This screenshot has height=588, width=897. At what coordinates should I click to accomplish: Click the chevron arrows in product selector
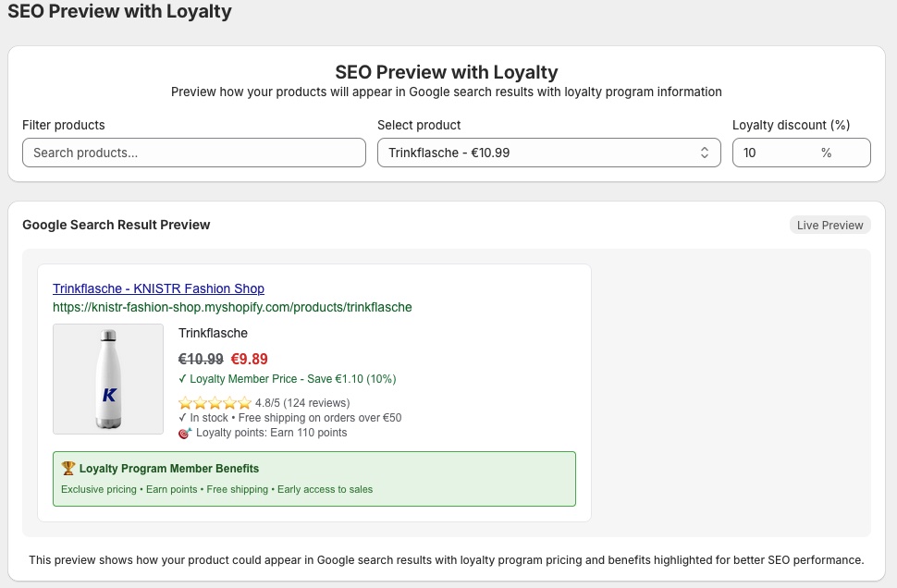tap(704, 153)
